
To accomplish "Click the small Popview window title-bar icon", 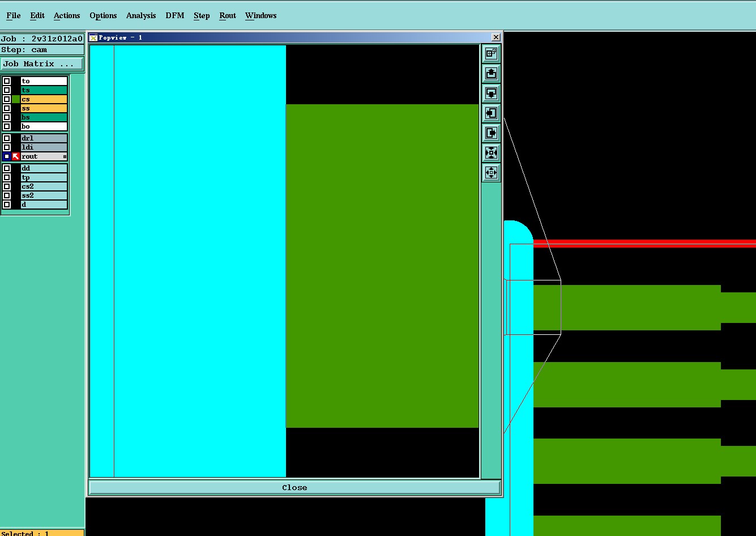I will (x=94, y=37).
